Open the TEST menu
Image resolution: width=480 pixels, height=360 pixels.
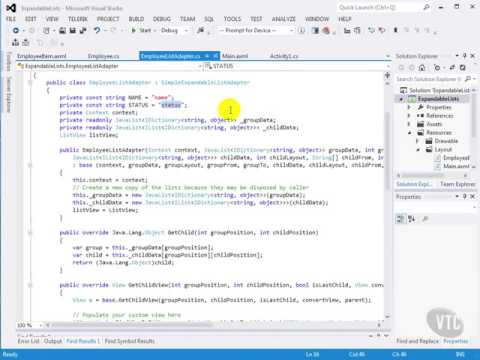256,19
